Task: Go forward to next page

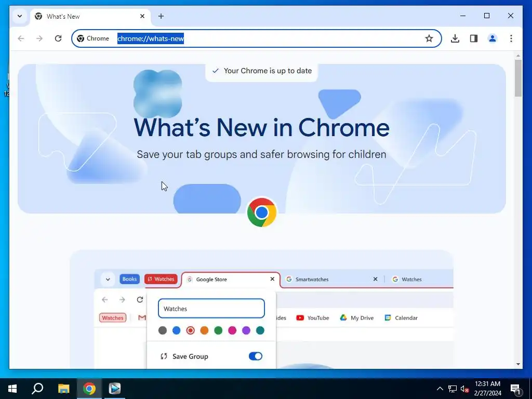Action: coord(39,38)
